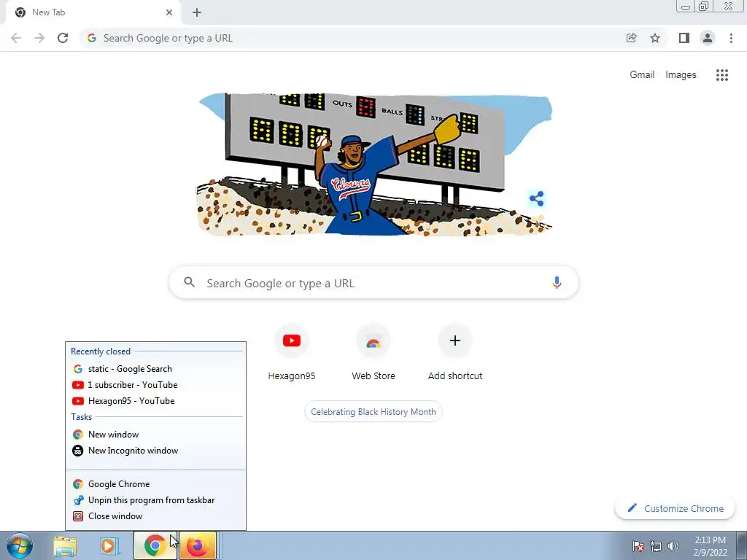Open the Gmail link
The height and width of the screenshot is (560, 747).
642,75
